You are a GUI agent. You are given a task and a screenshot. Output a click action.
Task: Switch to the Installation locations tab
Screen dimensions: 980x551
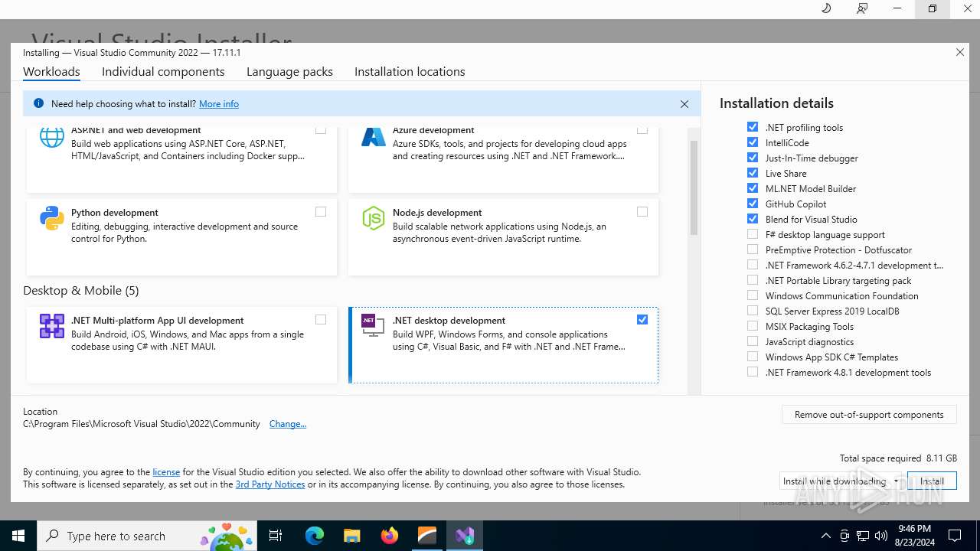(x=410, y=72)
